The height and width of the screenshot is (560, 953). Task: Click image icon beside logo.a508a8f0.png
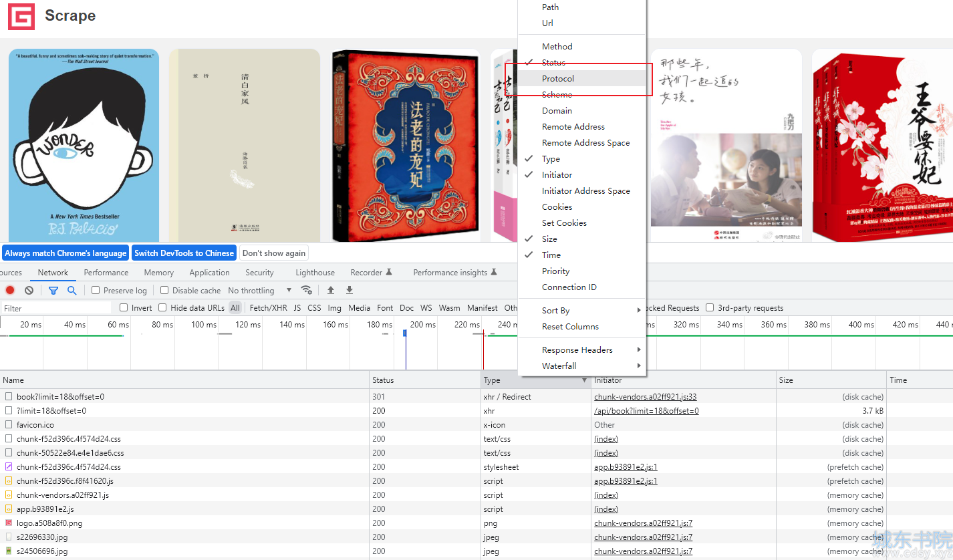[x=9, y=523]
